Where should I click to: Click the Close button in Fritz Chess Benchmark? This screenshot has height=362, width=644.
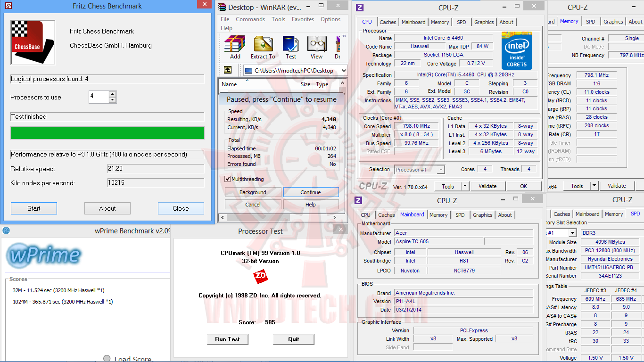(x=181, y=208)
